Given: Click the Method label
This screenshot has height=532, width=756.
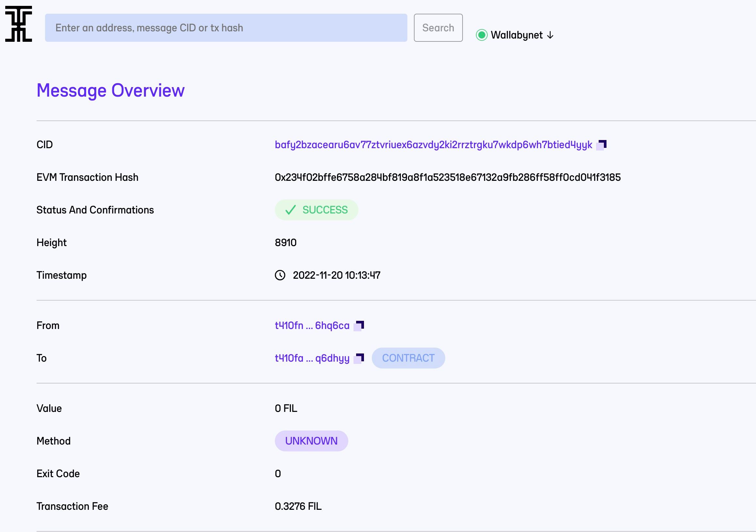Looking at the screenshot, I should click(x=53, y=441).
